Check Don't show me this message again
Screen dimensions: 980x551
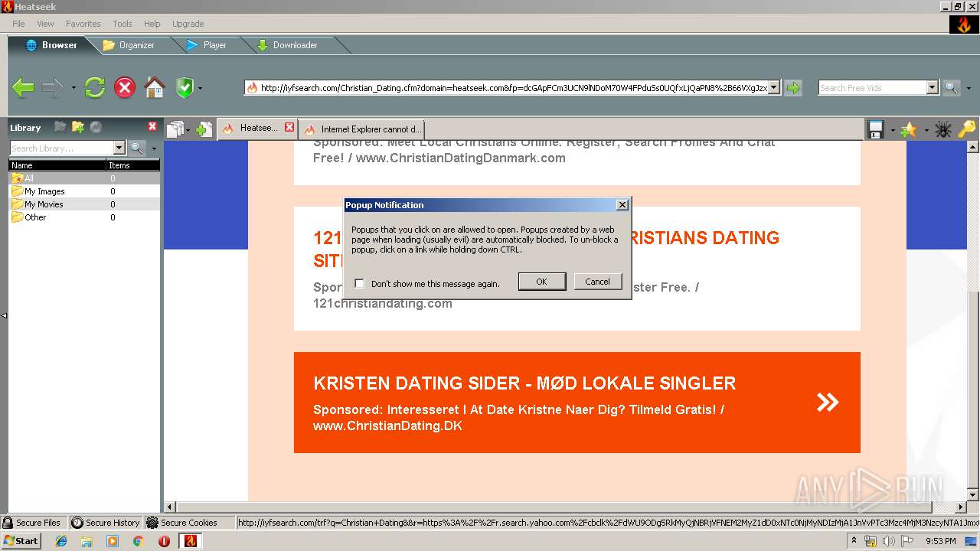tap(359, 284)
